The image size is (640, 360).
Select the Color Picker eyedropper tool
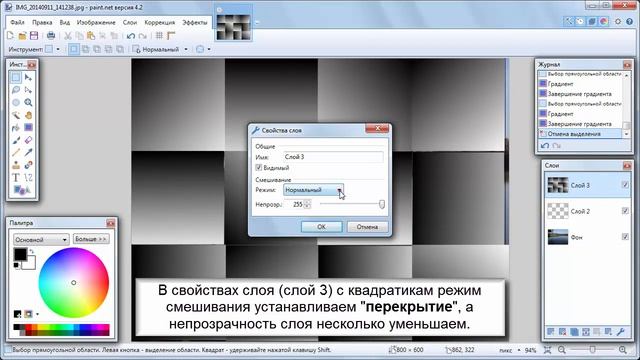coord(28,153)
